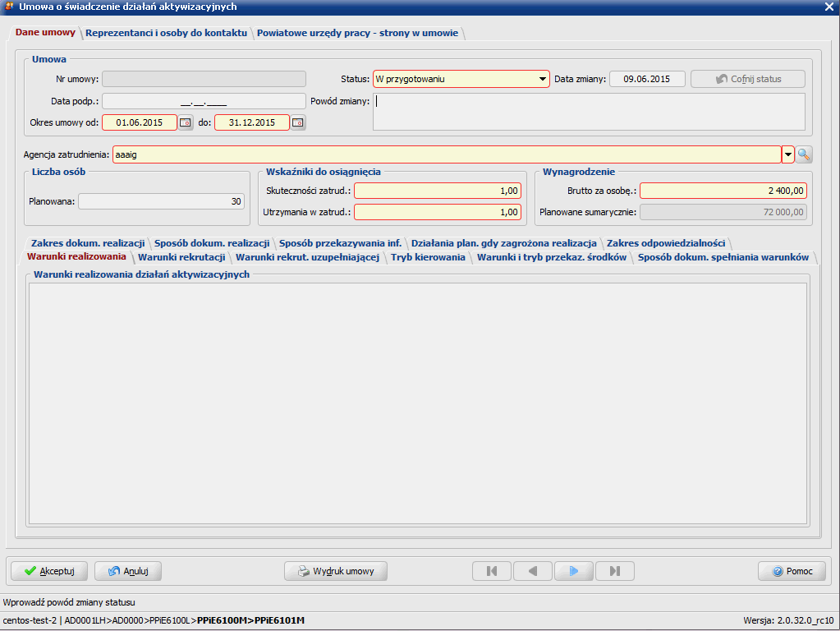Screen dimensions: 840x631
Task: Expand Agencja zatrudnienia dropdown arrow
Action: click(x=788, y=155)
